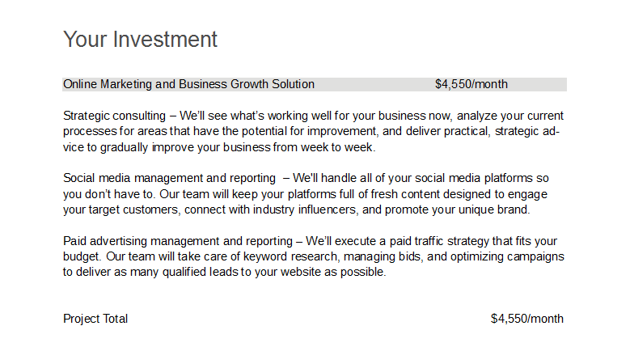Click the Project Total $4,550/month amount
The height and width of the screenshot is (364, 630).
tap(526, 319)
